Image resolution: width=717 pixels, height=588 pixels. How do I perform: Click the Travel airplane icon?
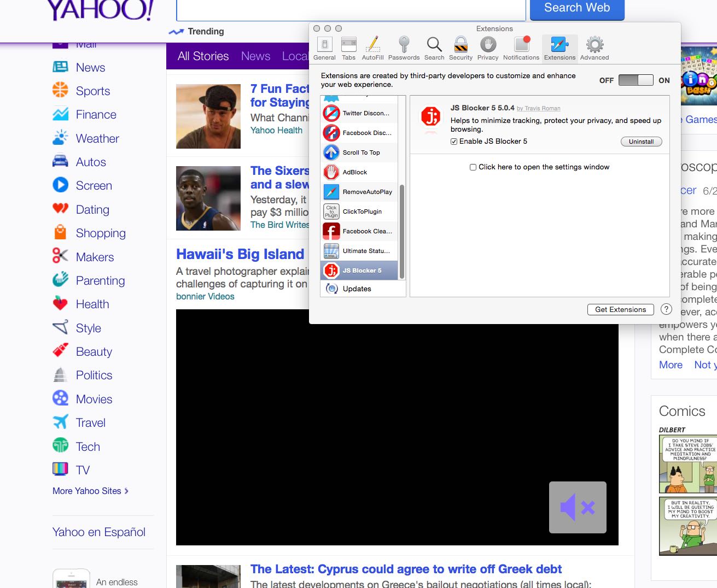(x=60, y=421)
